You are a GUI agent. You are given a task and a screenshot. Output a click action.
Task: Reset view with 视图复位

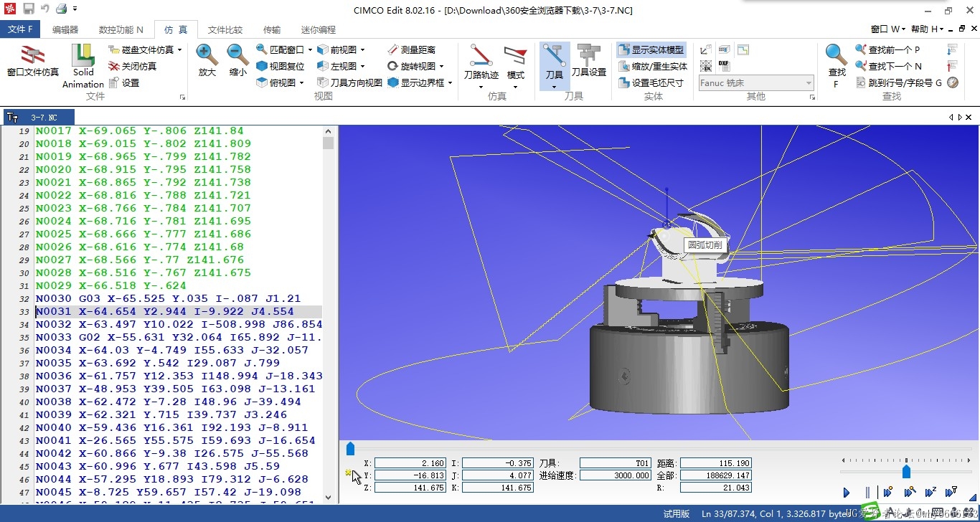click(281, 66)
